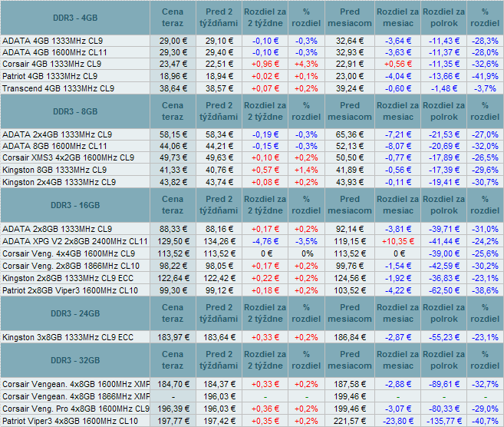504x427 pixels.
Task: Select Kingston 3x8GB 1333MHz CL9 ECC name
Action: click(68, 337)
